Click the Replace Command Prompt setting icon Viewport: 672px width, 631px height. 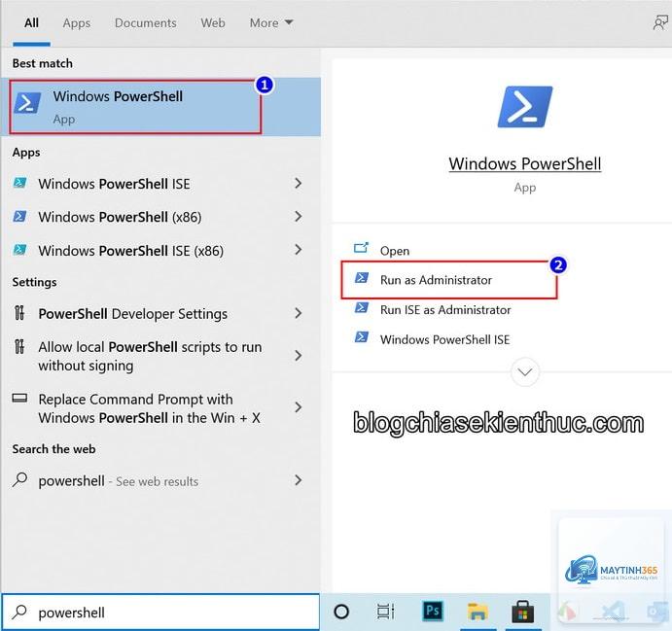click(19, 399)
